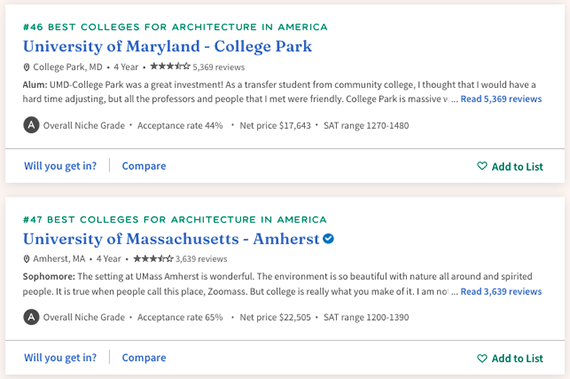570x379 pixels.
Task: Click the Niche Grade A badge for Maryland
Action: coord(31,125)
